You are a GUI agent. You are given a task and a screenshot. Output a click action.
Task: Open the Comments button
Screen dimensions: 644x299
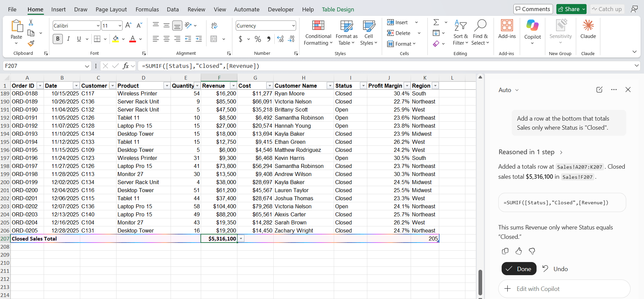[x=533, y=9]
